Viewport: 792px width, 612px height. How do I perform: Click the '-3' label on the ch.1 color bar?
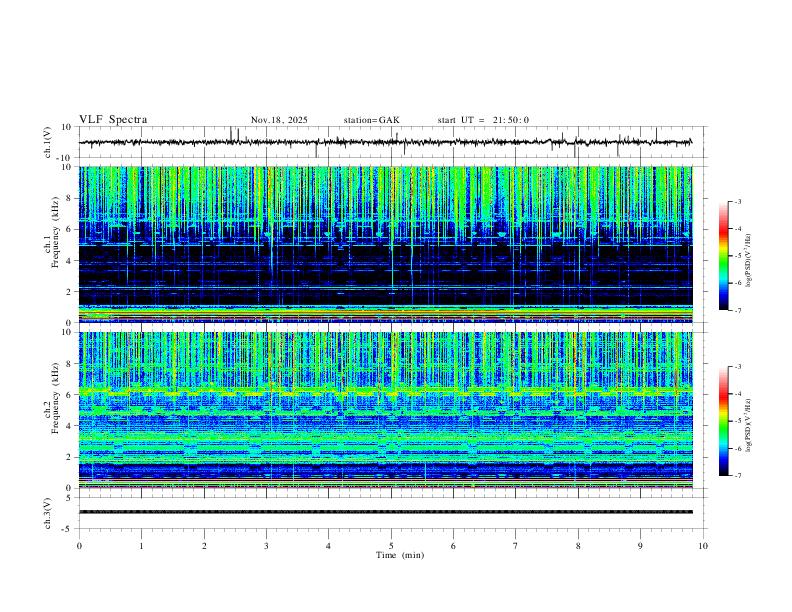click(738, 201)
